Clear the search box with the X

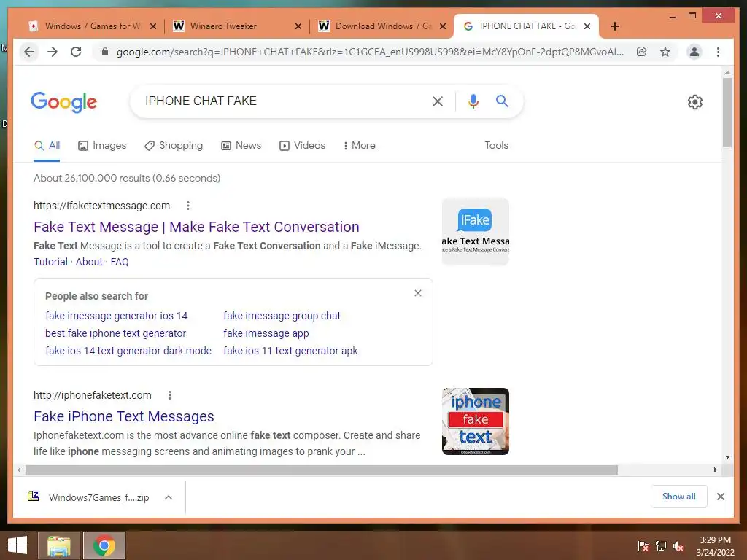click(x=438, y=101)
